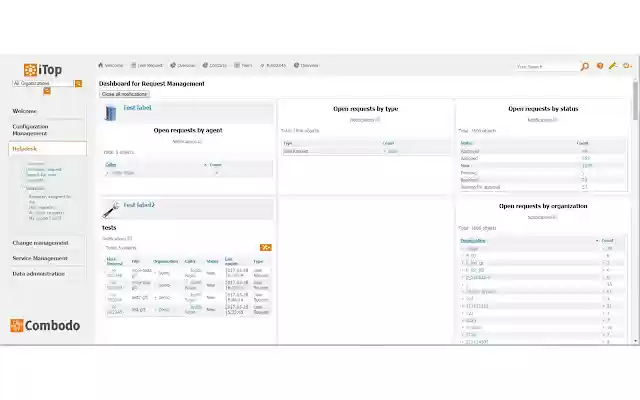
Task: Click the Team breadcrumb icon
Action: click(x=237, y=65)
